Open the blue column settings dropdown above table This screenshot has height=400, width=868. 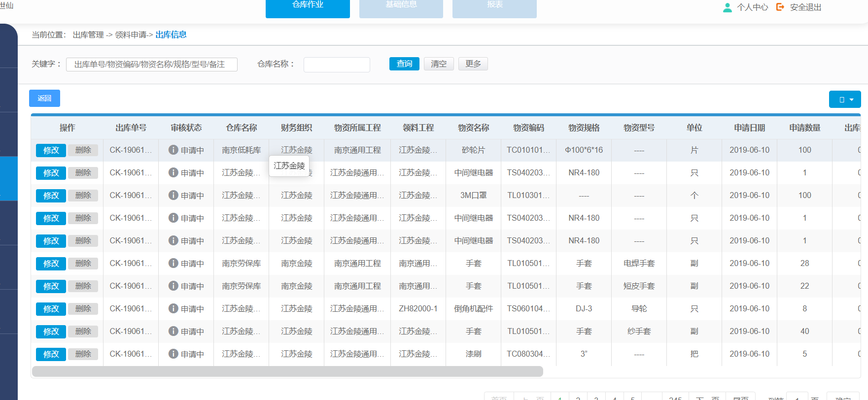click(845, 99)
